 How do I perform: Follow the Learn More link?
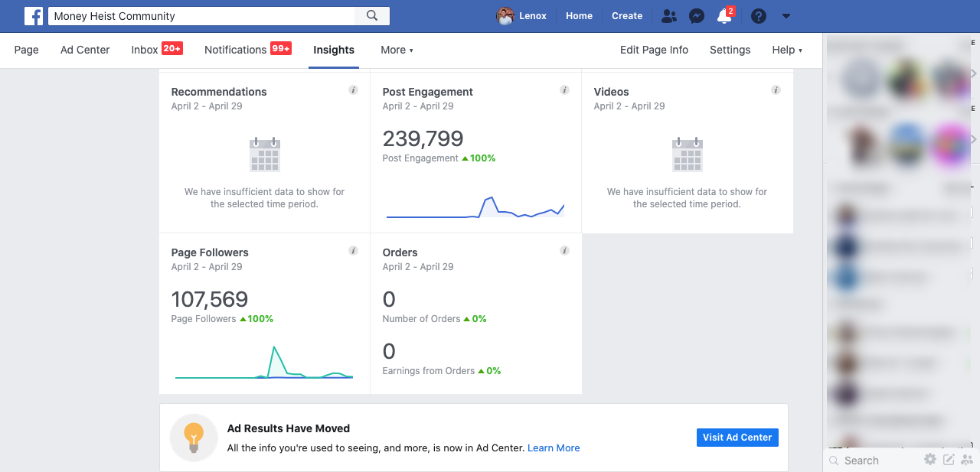(x=554, y=448)
